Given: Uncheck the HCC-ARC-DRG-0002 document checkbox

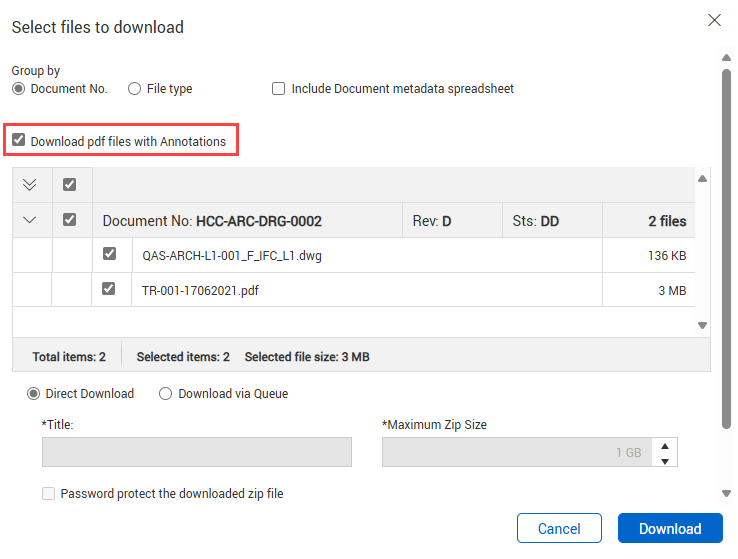Looking at the screenshot, I should click(70, 220).
